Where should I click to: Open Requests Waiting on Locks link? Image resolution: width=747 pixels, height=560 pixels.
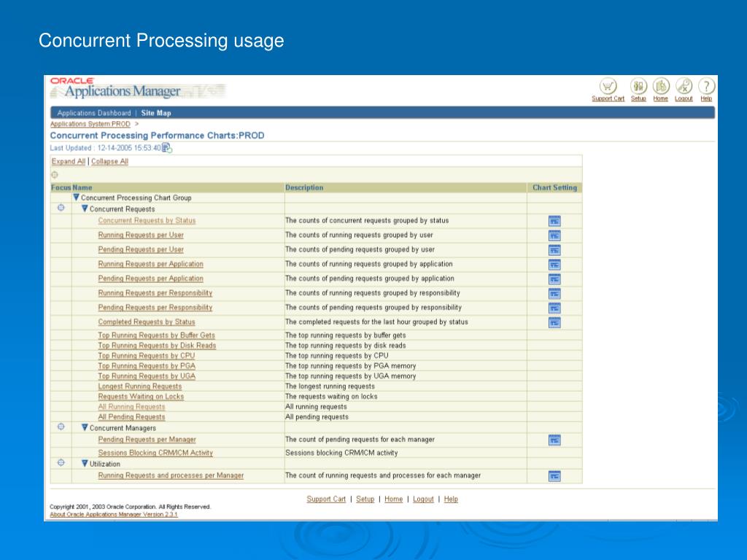coord(141,397)
